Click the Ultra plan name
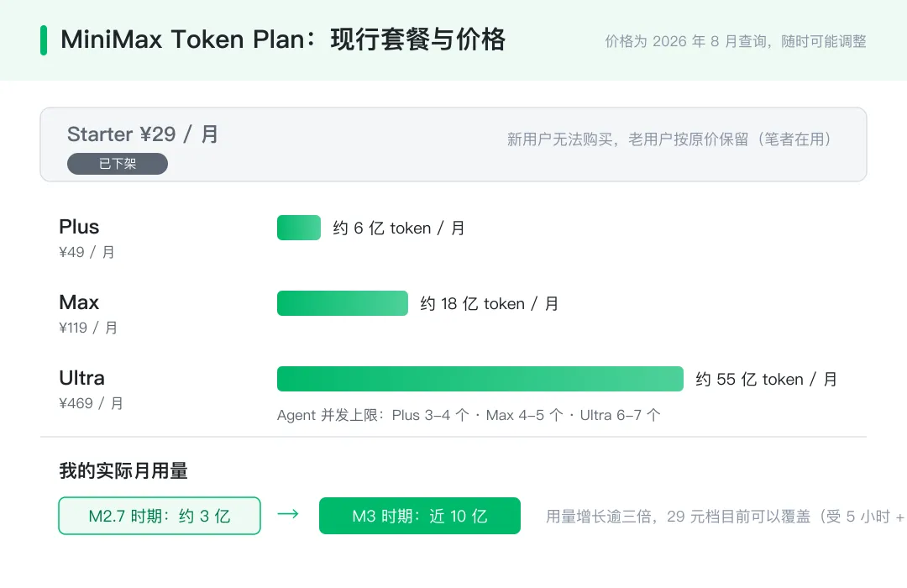 (x=82, y=378)
